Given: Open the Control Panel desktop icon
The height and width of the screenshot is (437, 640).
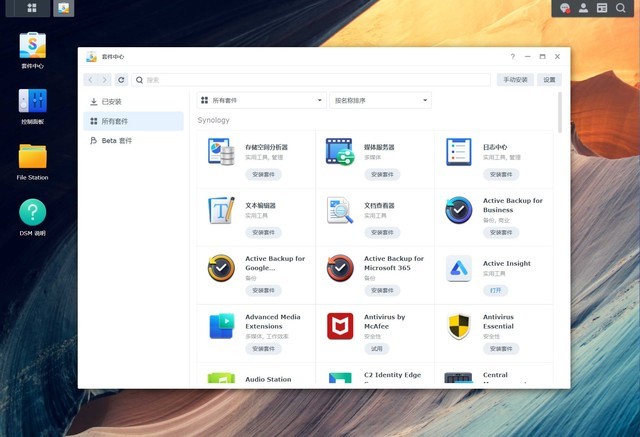Looking at the screenshot, I should click(32, 101).
